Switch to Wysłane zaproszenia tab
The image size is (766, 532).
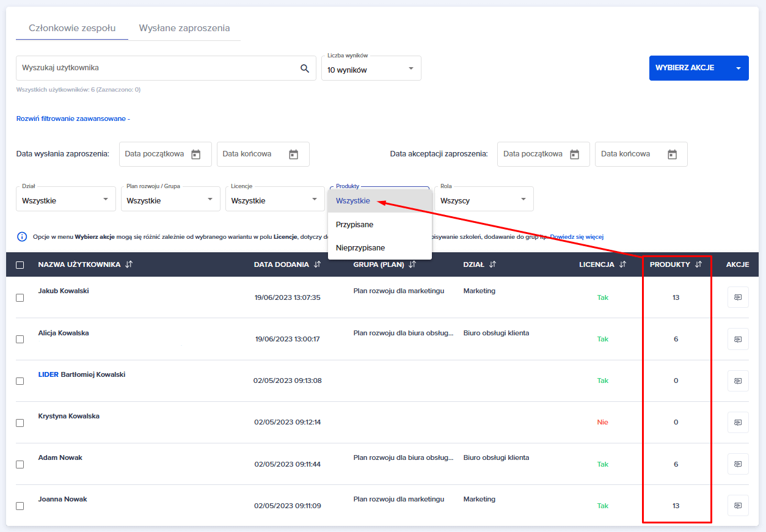pos(184,28)
